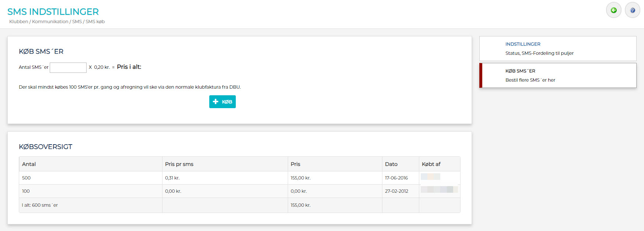Select the KØB SMS'ER sidebar item
This screenshot has height=231, width=644.
[520, 71]
